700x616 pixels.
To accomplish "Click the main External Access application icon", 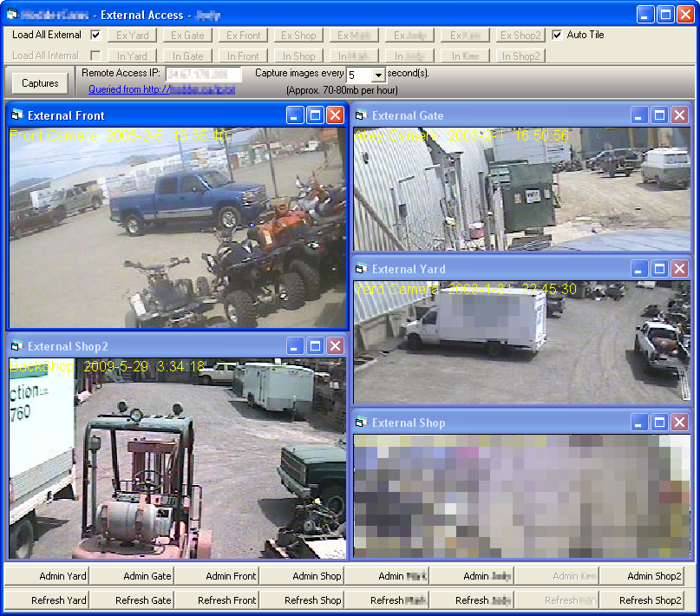I will pos(12,14).
